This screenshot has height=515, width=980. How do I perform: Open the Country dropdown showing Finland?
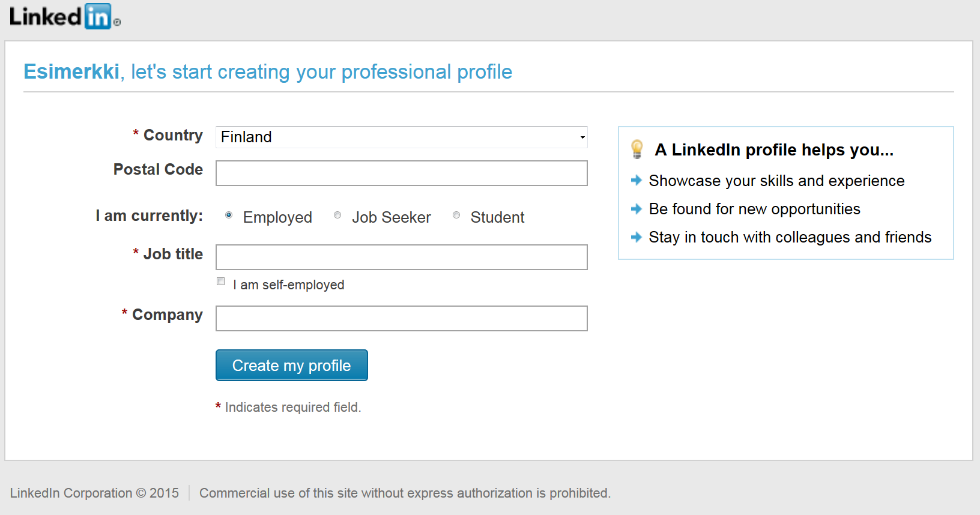(x=402, y=137)
